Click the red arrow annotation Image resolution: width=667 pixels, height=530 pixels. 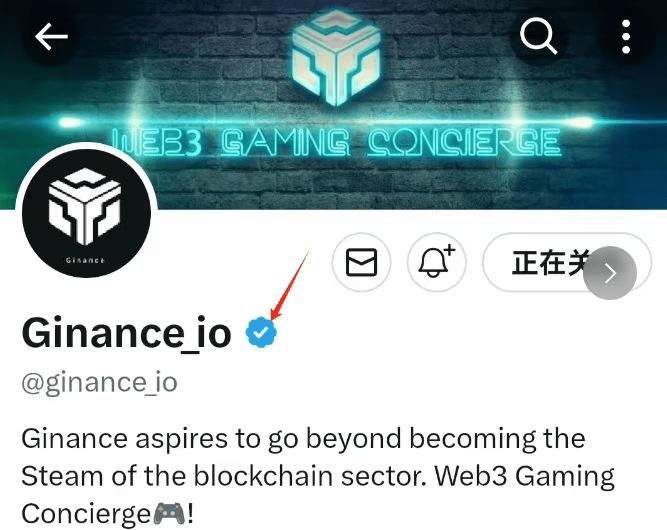pos(289,286)
